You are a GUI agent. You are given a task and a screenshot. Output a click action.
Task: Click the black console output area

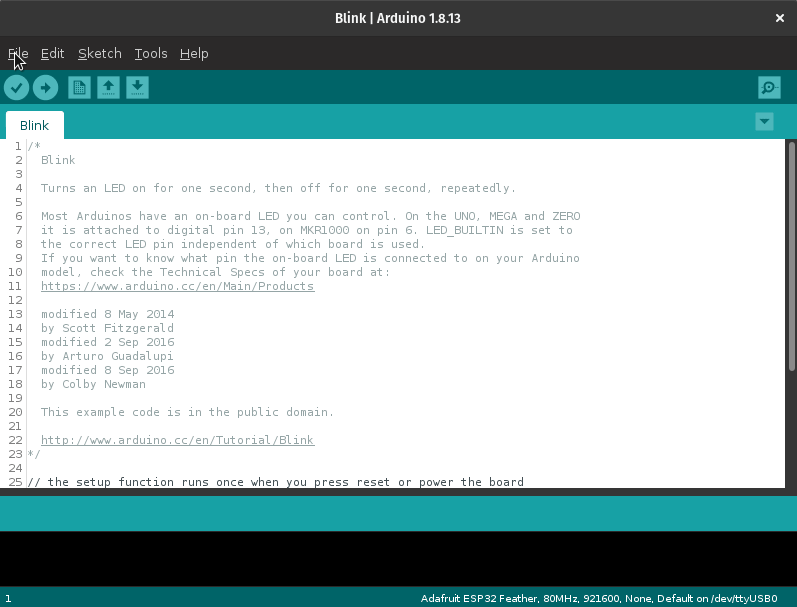[398, 559]
